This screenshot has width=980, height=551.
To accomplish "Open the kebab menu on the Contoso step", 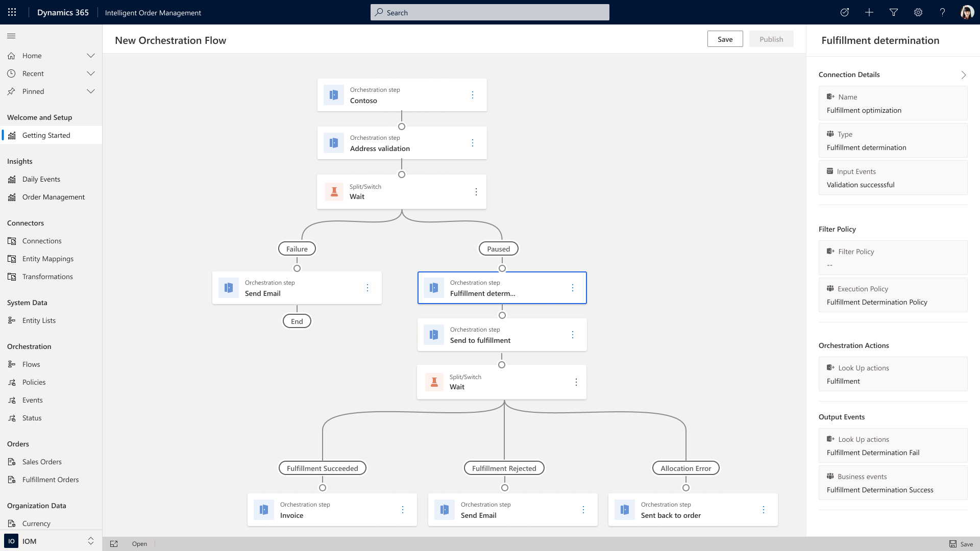I will click(x=473, y=95).
